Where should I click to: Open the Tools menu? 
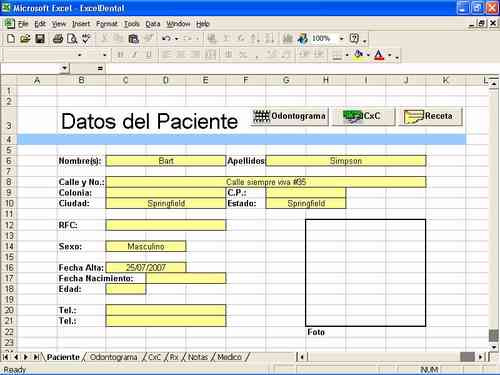tap(132, 24)
